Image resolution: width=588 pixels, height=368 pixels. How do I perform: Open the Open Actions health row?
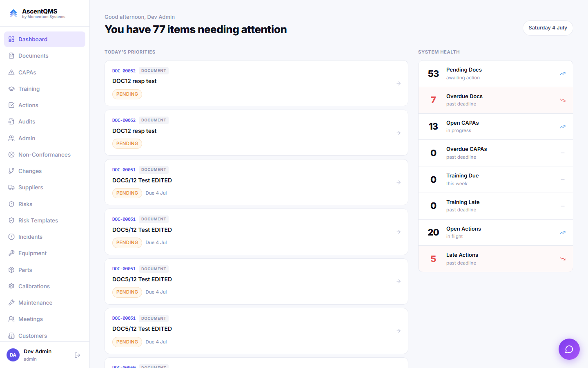point(496,233)
